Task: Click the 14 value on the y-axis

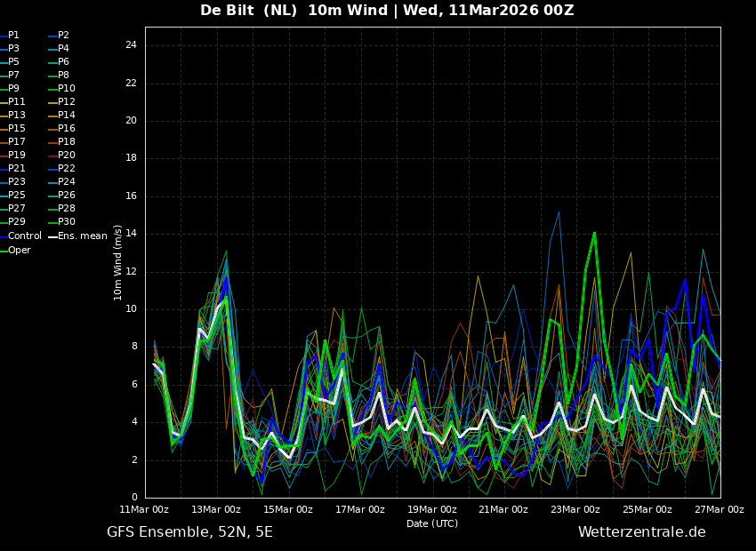Action: (131, 234)
